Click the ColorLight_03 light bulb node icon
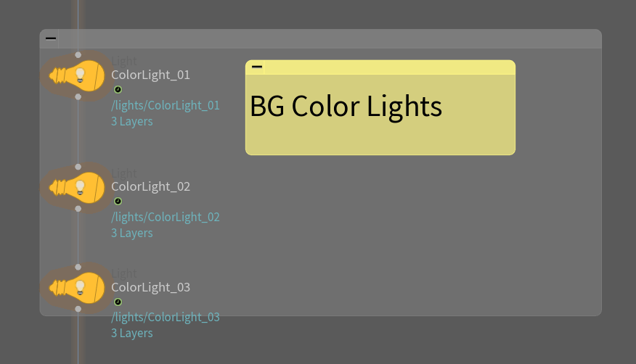Viewport: 636px width, 364px height. (78, 288)
